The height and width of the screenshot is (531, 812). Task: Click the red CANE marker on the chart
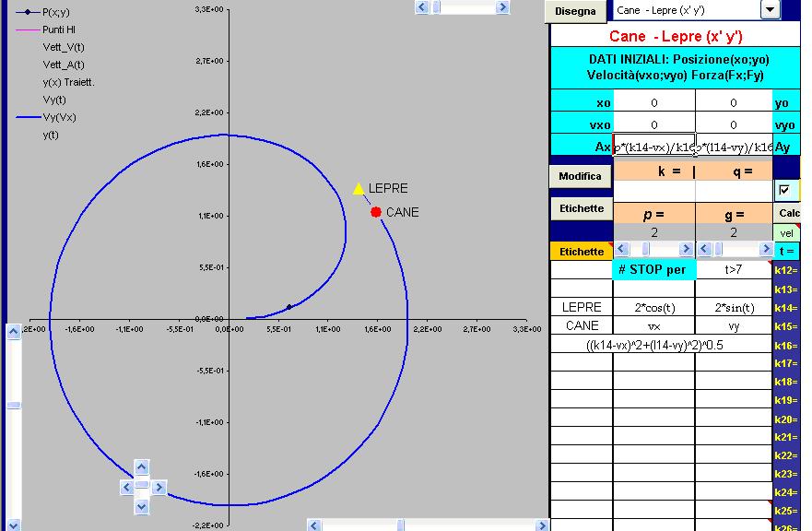coord(376,212)
